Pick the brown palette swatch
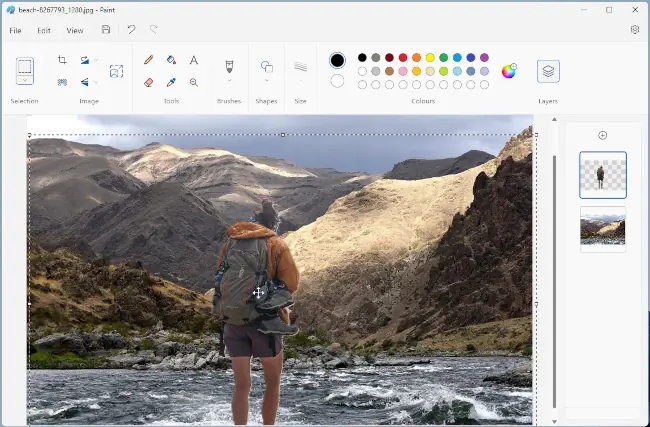The height and width of the screenshot is (427, 650). [389, 71]
